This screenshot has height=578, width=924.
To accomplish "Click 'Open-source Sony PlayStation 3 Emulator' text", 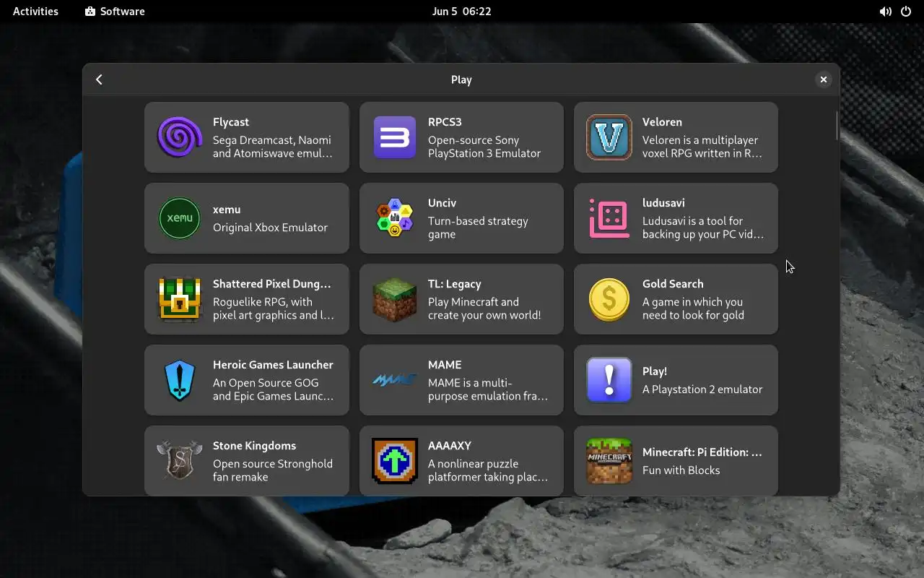I will tap(484, 147).
